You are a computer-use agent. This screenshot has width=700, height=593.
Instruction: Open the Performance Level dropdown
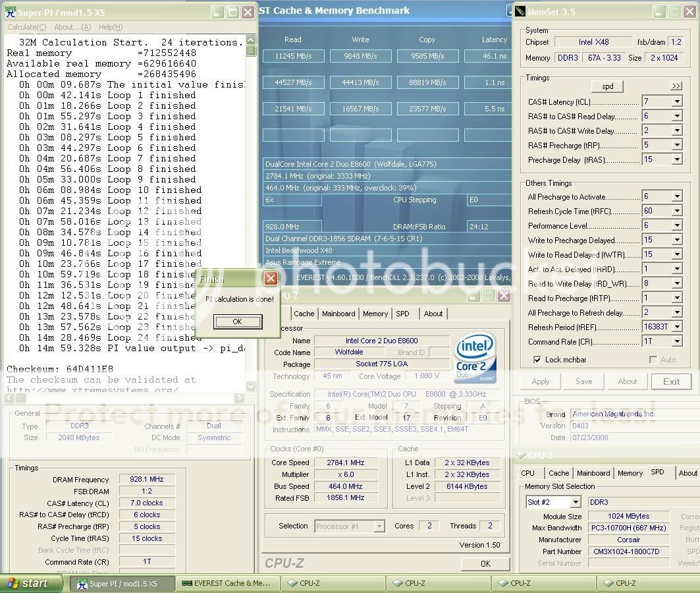pos(677,225)
